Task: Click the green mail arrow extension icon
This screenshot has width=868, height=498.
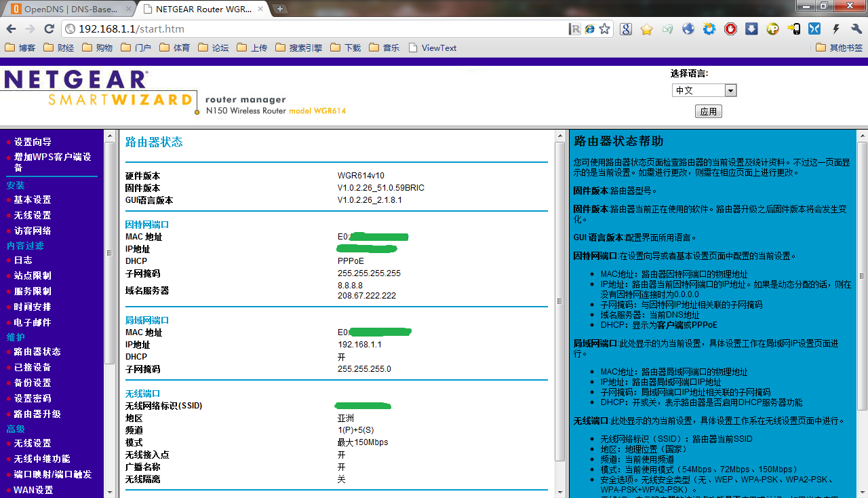Action: coord(668,29)
